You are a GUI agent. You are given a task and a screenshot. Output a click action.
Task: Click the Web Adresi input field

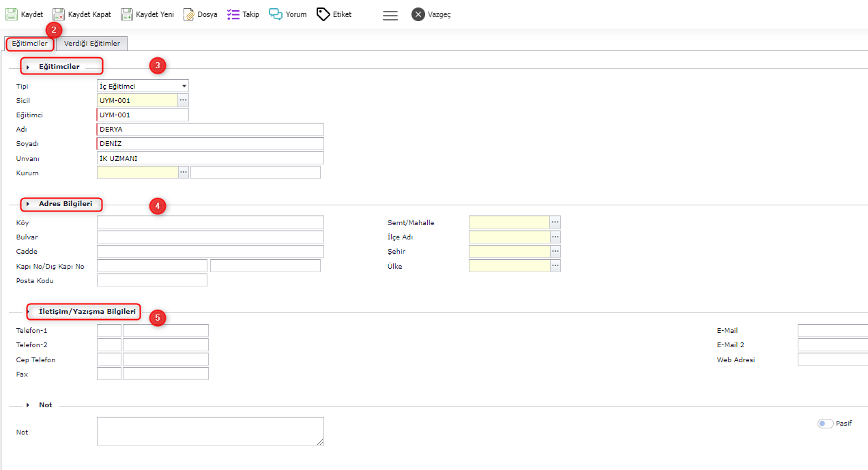coord(833,359)
